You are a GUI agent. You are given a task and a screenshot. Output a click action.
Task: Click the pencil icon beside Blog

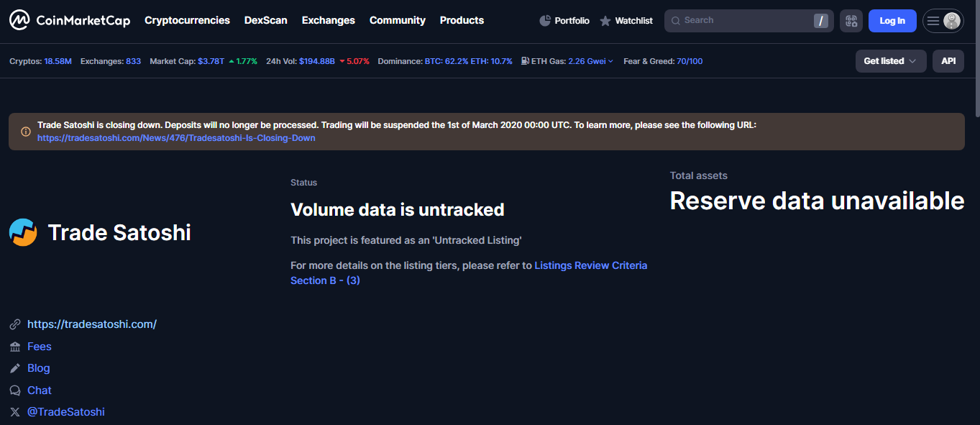pos(15,368)
